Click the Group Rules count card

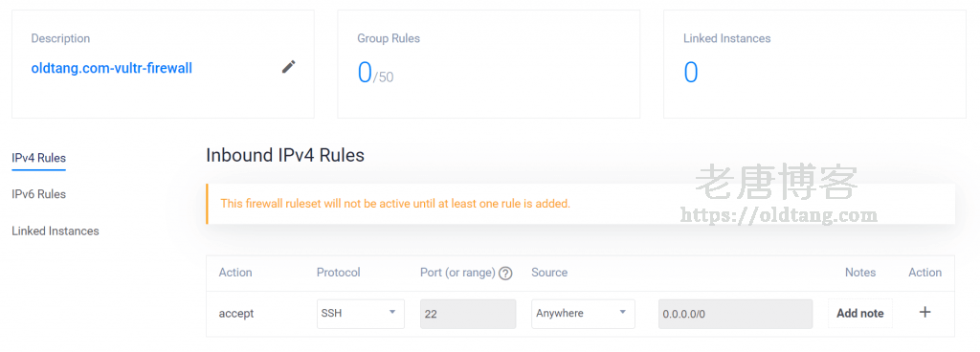[489, 64]
